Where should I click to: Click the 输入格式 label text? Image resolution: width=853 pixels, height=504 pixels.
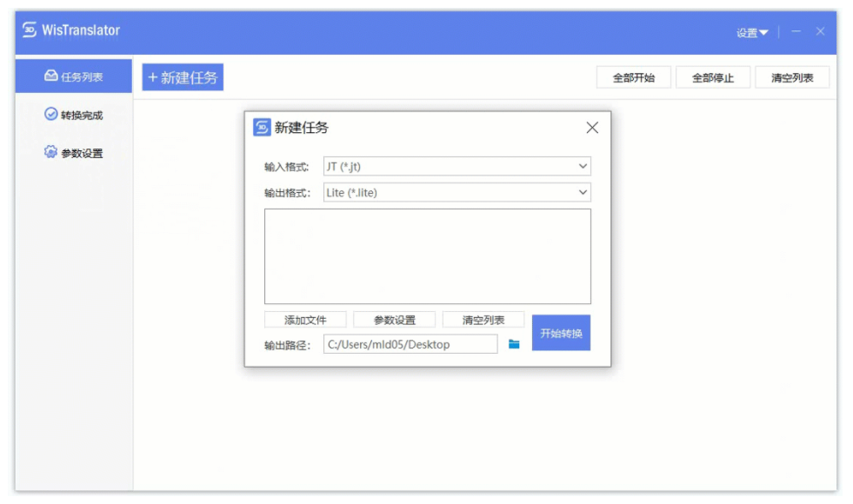[287, 167]
